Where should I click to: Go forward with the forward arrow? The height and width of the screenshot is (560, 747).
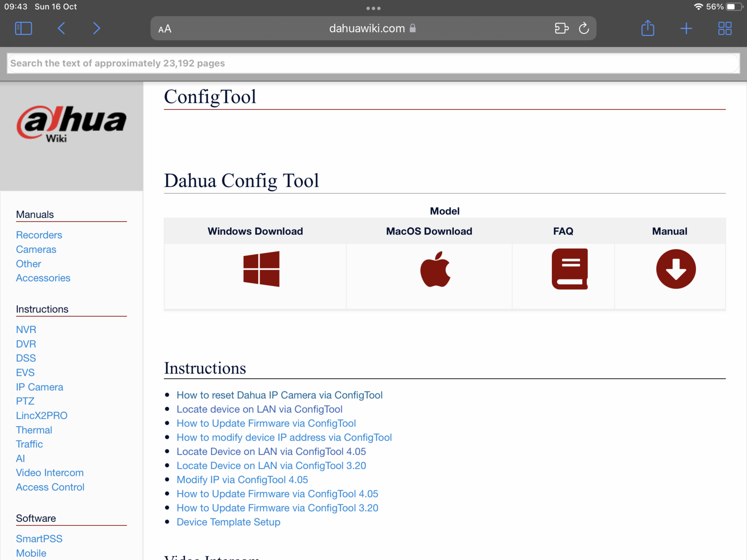pyautogui.click(x=97, y=28)
